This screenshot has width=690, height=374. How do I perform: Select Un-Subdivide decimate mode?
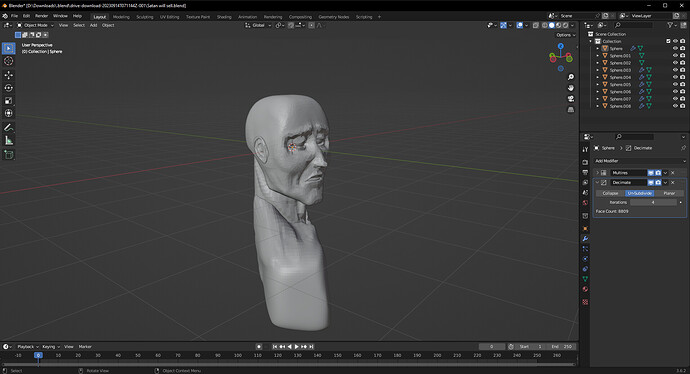click(640, 193)
